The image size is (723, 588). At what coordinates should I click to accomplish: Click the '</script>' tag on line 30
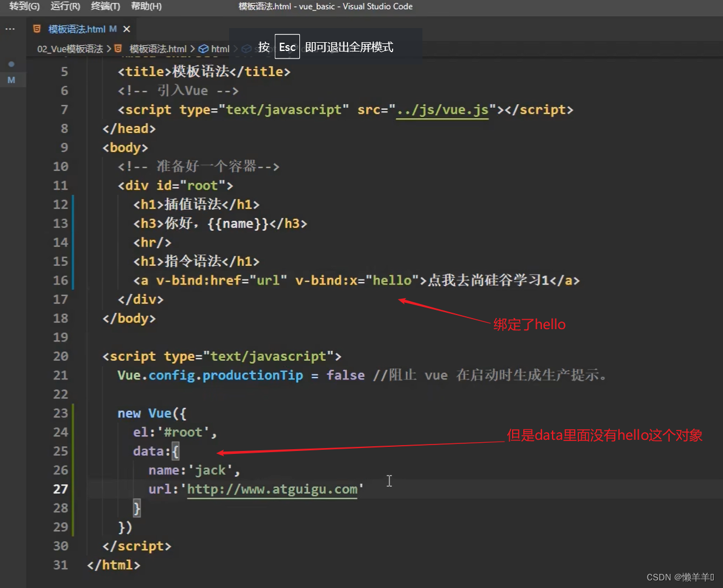tap(137, 546)
